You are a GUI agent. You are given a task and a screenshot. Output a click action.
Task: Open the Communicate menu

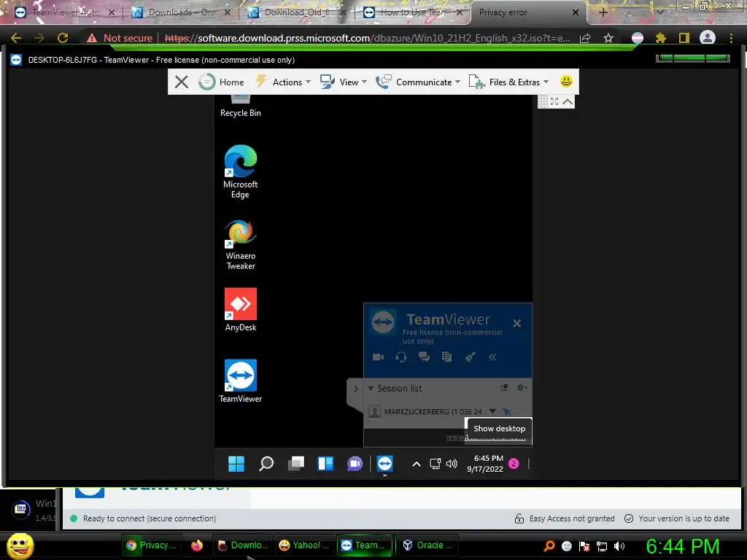(418, 82)
